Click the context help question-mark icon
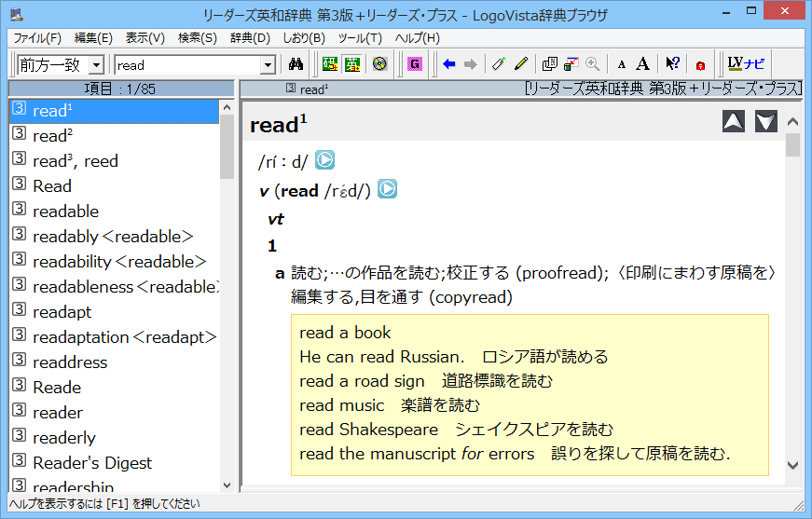 (x=671, y=64)
